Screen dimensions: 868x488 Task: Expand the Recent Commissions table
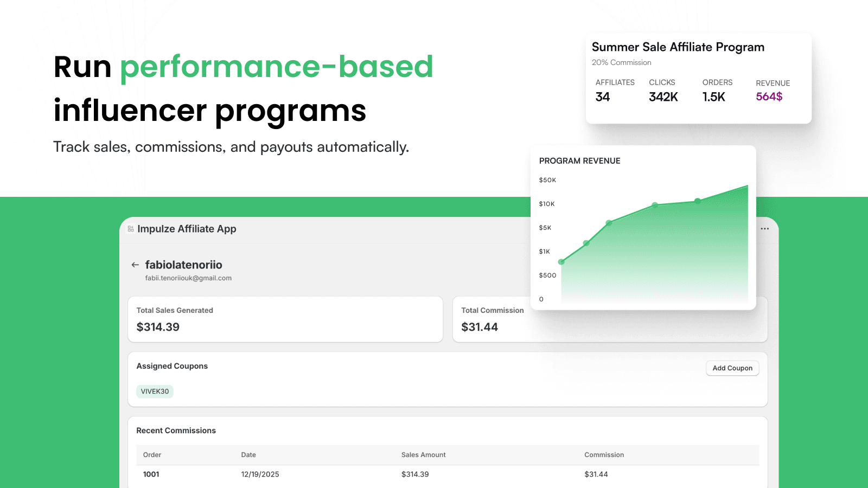click(176, 430)
